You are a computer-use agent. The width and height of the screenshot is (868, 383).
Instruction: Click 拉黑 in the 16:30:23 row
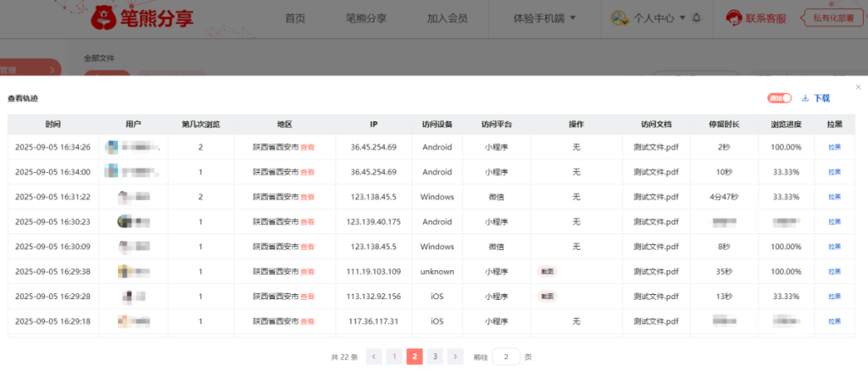pos(834,222)
